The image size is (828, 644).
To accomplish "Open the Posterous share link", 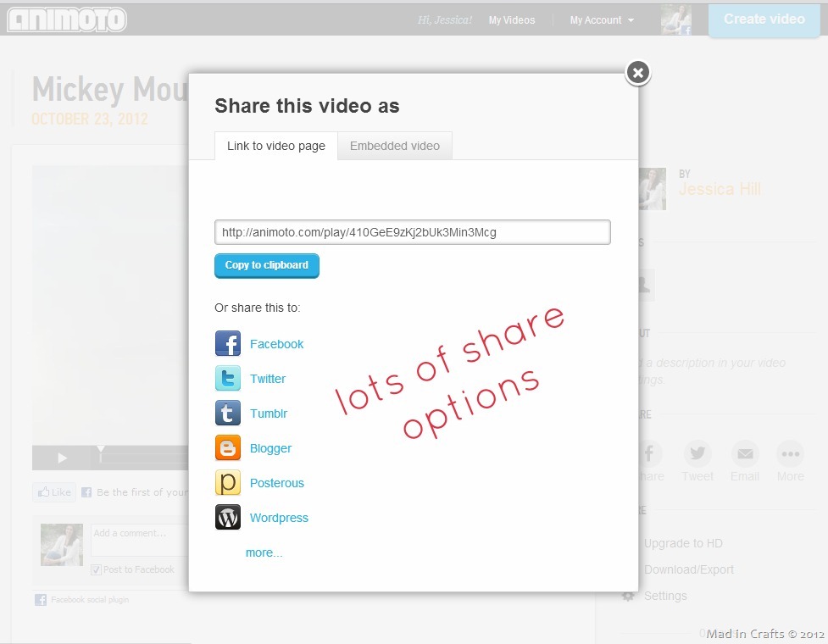I will coord(277,483).
